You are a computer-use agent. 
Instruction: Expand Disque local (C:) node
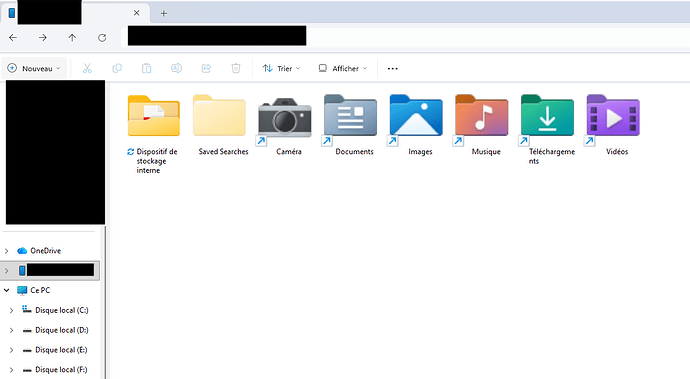pos(11,310)
